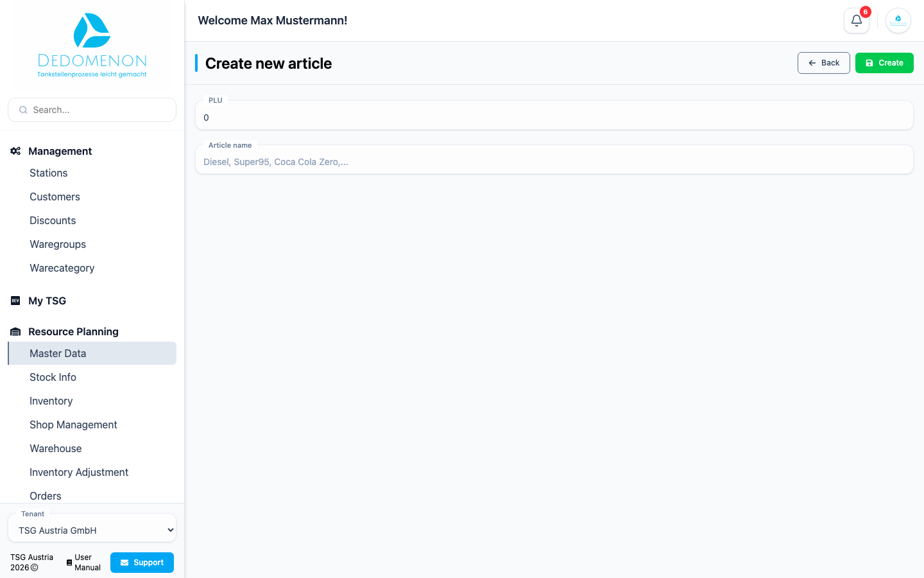The height and width of the screenshot is (578, 924).
Task: Collapse the Resource Planning section
Action: tap(73, 331)
